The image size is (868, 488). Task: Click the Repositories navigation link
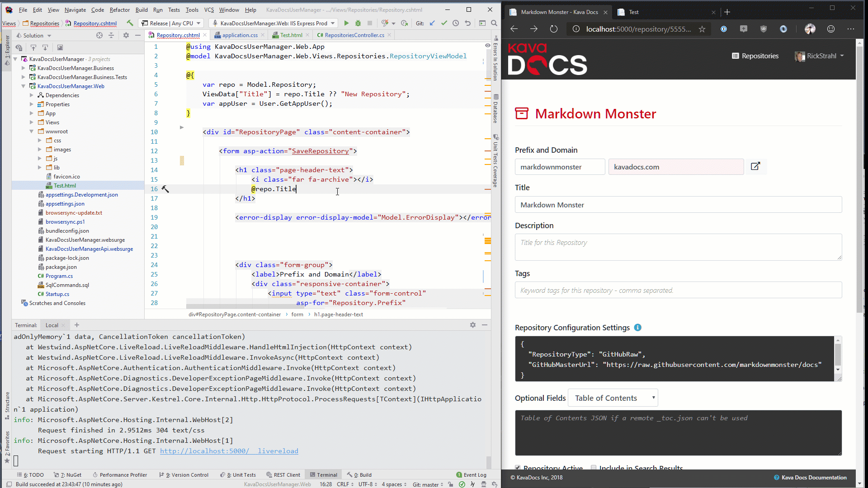(755, 56)
